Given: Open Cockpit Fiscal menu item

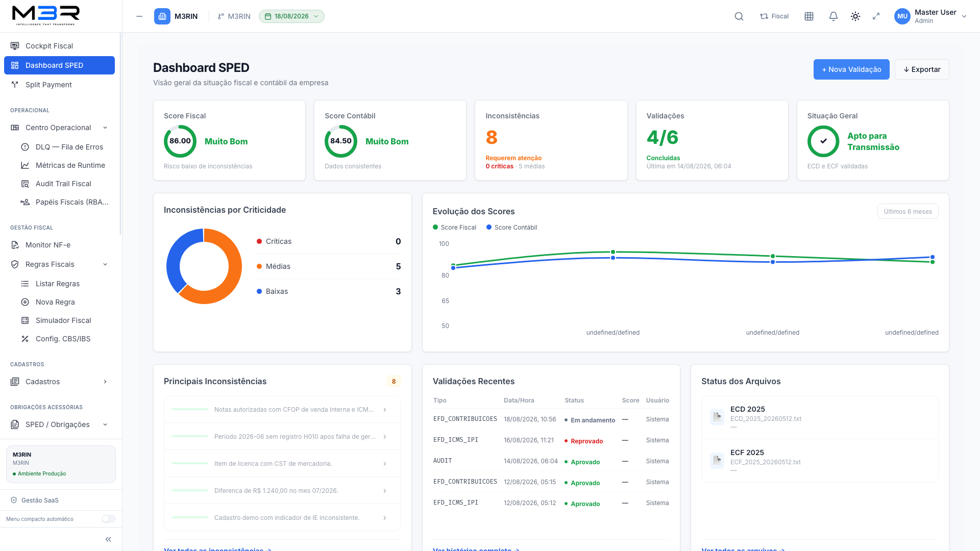Looking at the screenshot, I should coord(59,46).
